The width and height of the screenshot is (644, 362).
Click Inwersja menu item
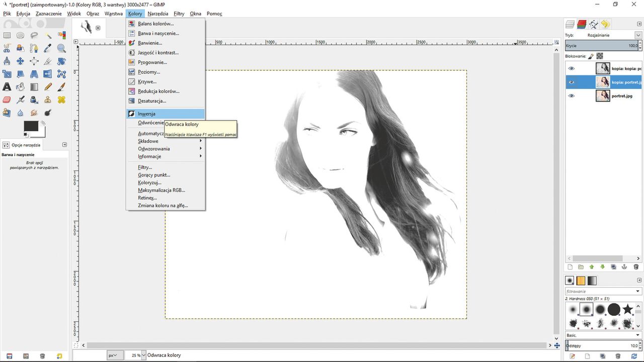[165, 114]
